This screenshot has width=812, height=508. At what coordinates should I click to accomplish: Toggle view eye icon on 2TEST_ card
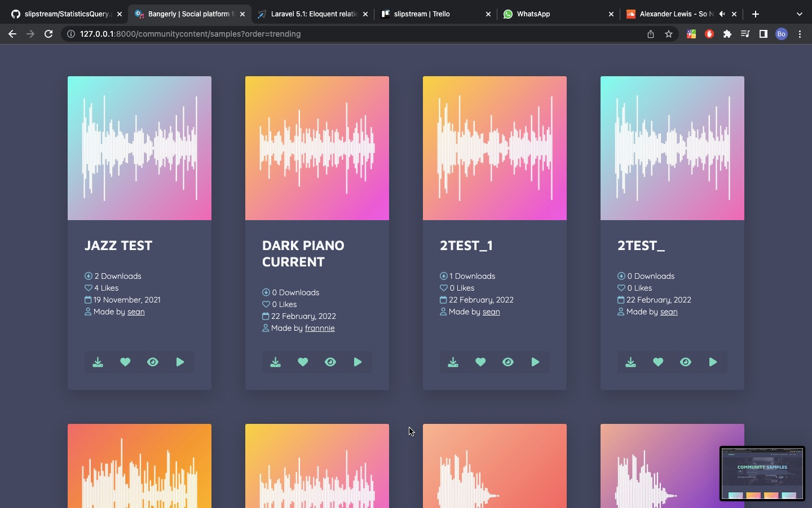686,362
